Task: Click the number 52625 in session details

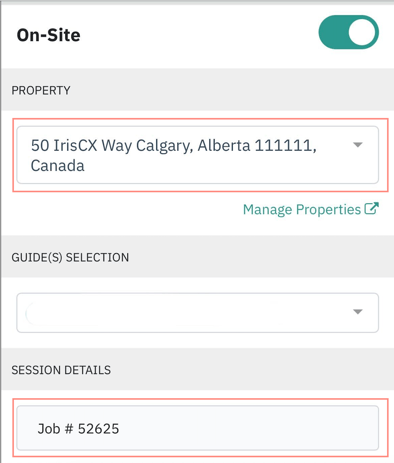Action: (98, 429)
